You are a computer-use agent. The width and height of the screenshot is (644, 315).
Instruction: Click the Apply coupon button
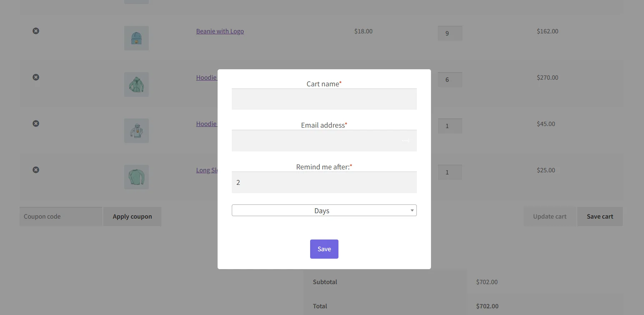[132, 217]
